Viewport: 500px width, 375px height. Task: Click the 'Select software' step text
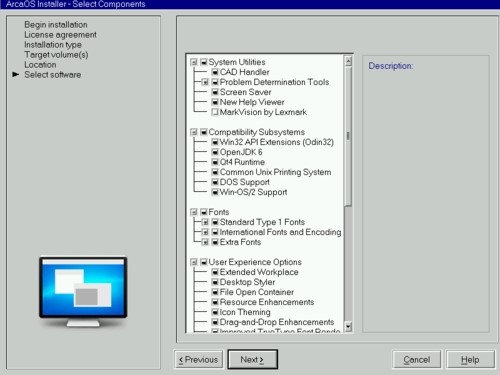click(x=53, y=75)
